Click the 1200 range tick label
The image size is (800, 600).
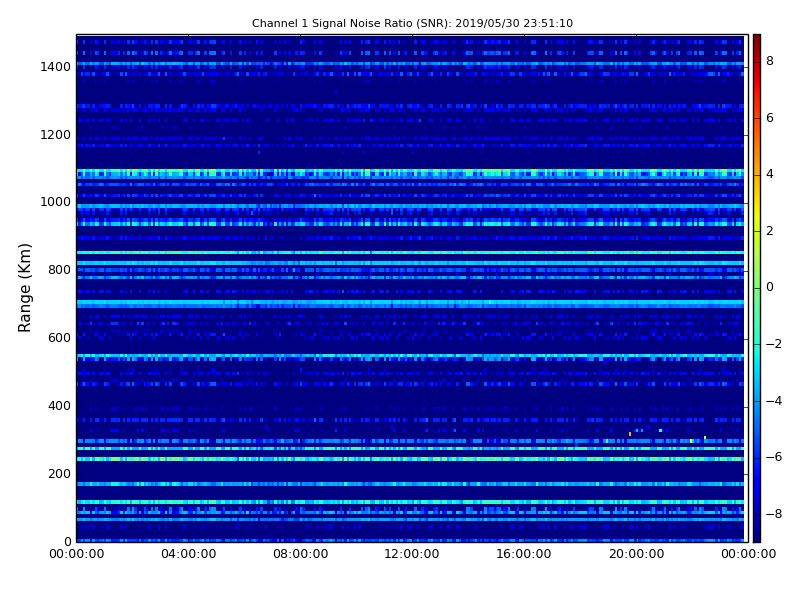(56, 135)
